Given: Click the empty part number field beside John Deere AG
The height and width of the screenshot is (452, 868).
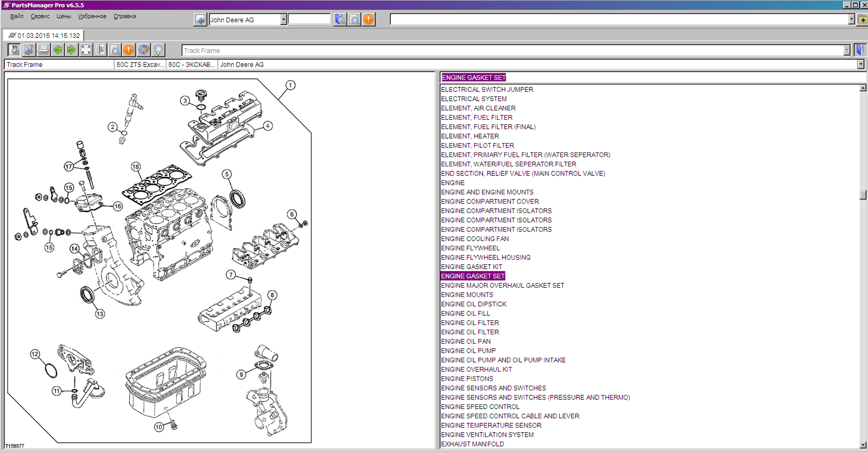Looking at the screenshot, I should 309,19.
